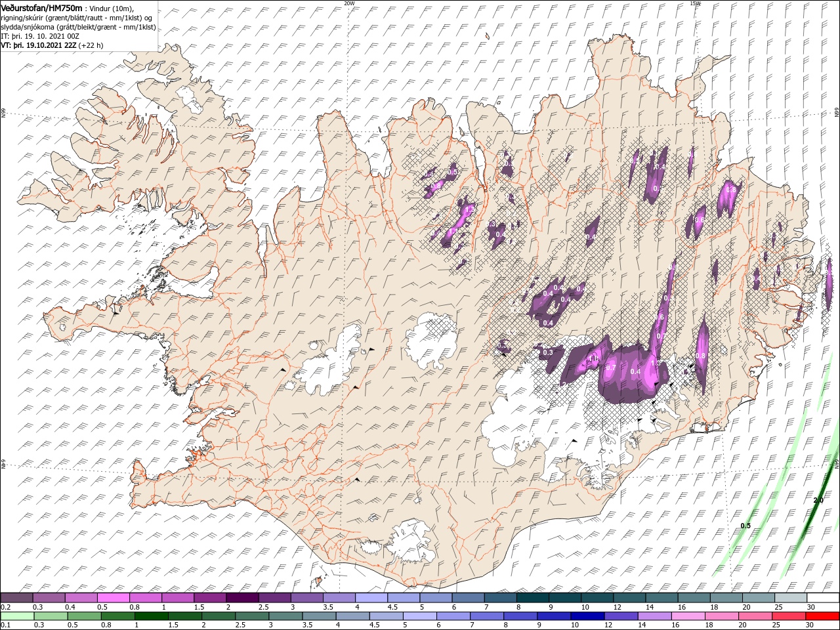Click the 0.2 label in upper snow legend
This screenshot has height=630, width=840.
(x=5, y=606)
